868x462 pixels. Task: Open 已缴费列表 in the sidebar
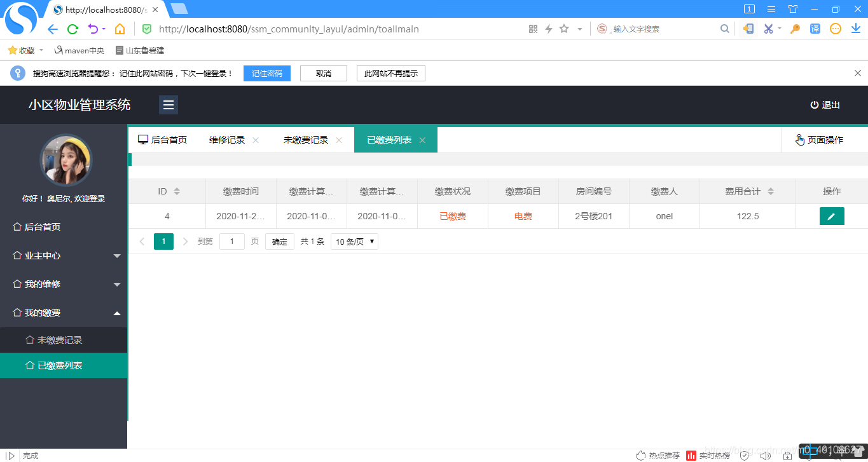[64, 365]
